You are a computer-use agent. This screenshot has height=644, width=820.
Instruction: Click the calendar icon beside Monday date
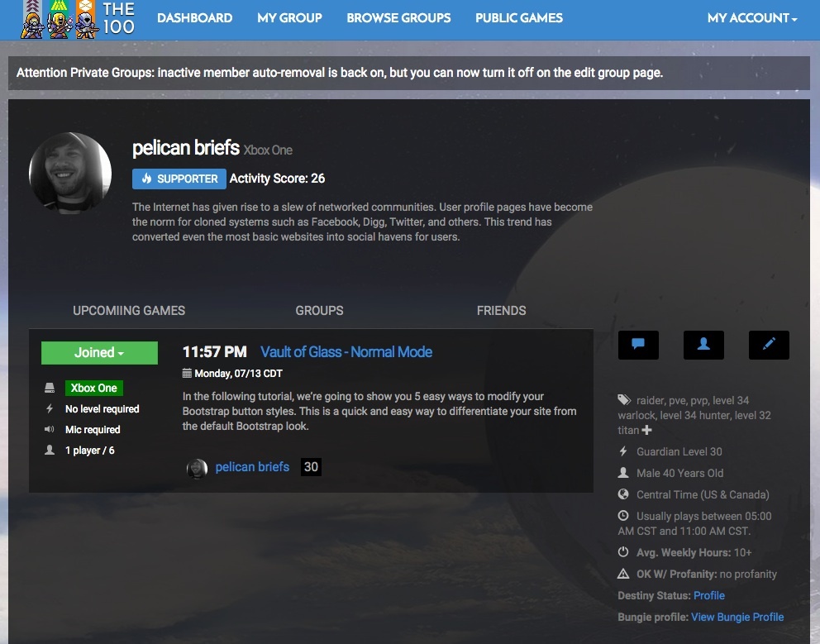[x=187, y=374]
